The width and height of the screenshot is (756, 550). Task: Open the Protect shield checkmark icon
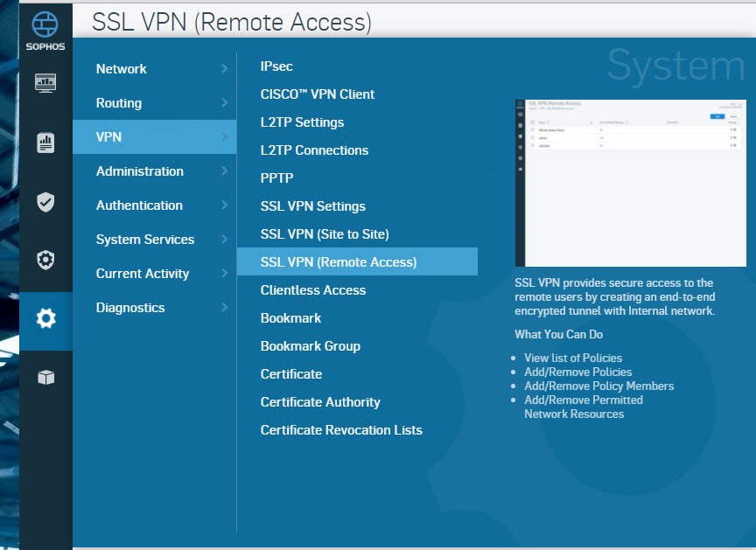(x=45, y=202)
